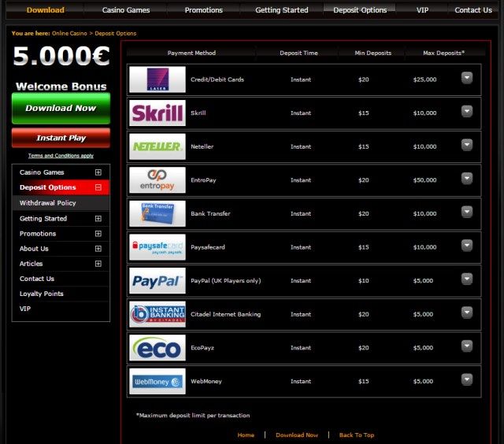Expand About Us plus icon in sidebar
Viewport: 504px width, 444px height.
(98, 249)
